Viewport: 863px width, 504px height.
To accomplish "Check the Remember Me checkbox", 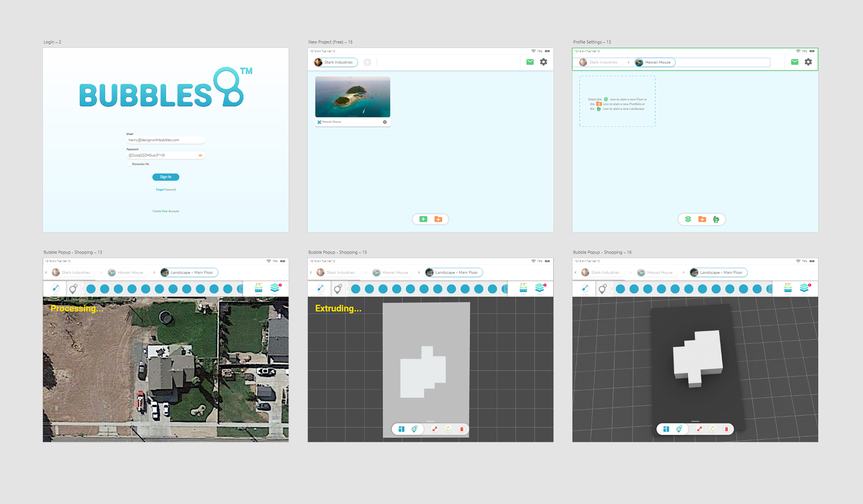I will pos(129,164).
